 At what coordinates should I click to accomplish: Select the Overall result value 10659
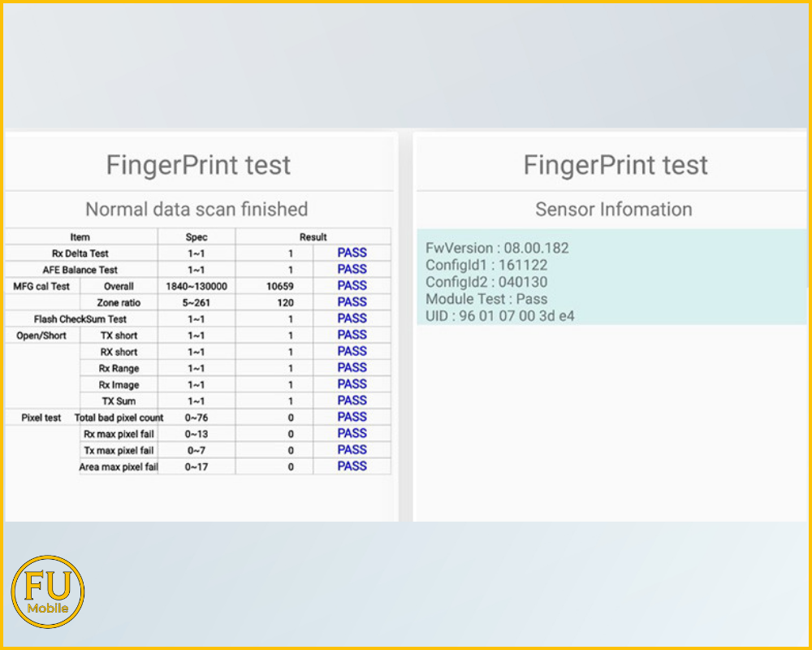(279, 286)
